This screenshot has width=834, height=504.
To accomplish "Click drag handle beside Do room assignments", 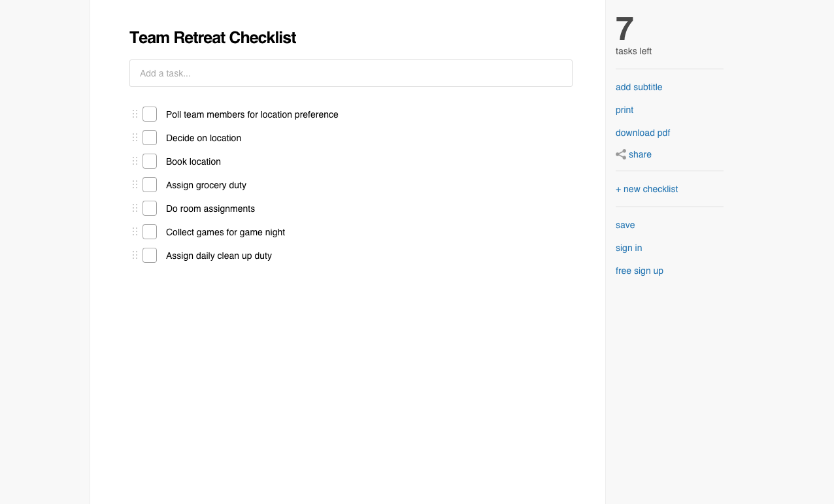I will (x=135, y=209).
